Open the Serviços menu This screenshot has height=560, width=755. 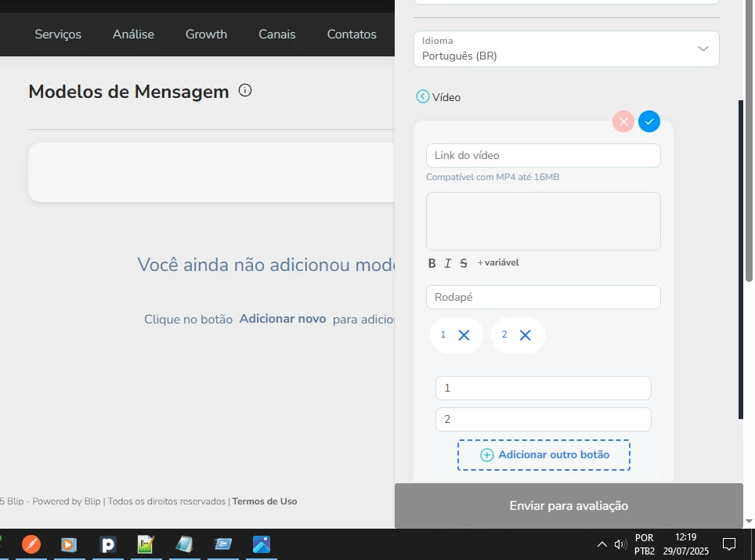click(x=58, y=34)
